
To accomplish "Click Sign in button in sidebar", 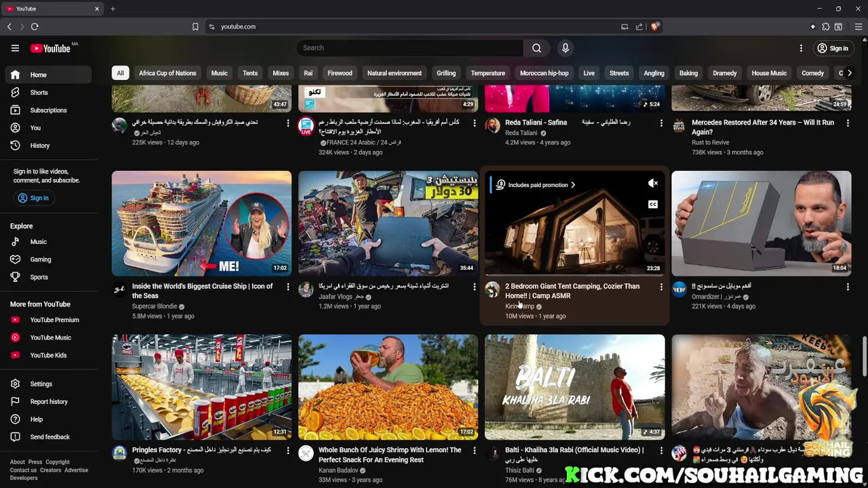I will click(33, 198).
